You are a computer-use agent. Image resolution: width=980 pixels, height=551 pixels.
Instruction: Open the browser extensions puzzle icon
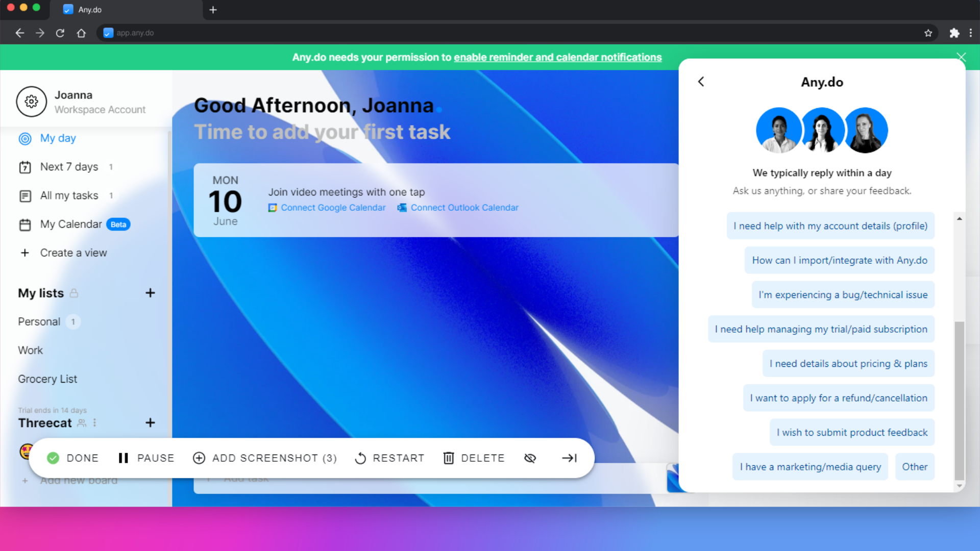[x=954, y=33]
